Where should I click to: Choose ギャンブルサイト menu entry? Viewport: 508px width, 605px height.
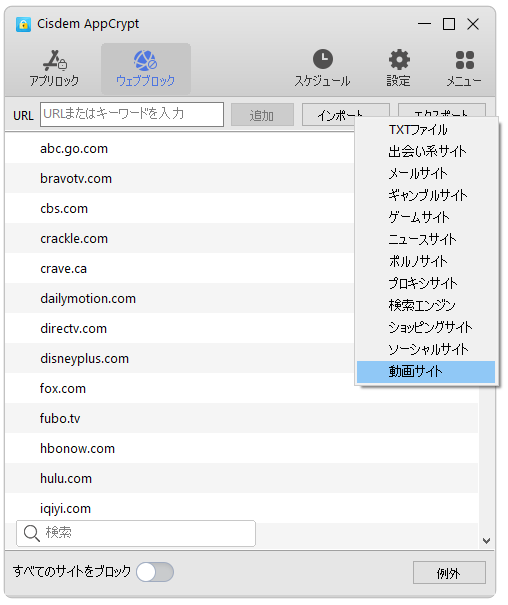point(426,195)
